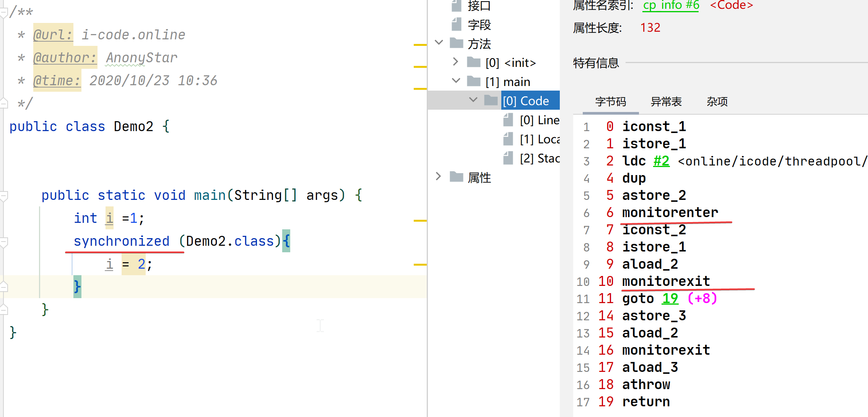Collapse the [0] Code node chevron
Viewport: 868px width, 417px height.
[x=473, y=100]
